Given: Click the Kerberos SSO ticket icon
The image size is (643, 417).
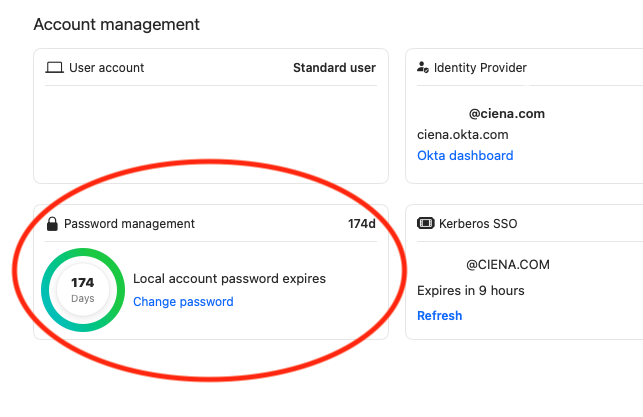Looking at the screenshot, I should click(x=425, y=224).
